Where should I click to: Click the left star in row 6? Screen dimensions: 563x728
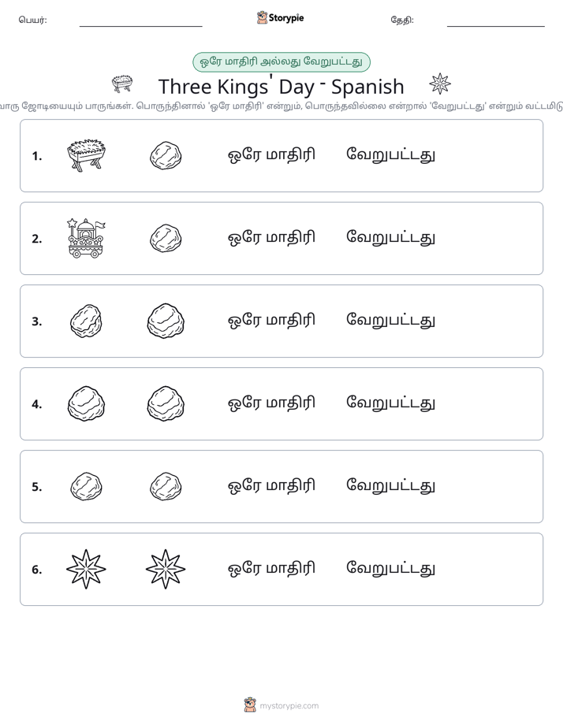(86, 569)
